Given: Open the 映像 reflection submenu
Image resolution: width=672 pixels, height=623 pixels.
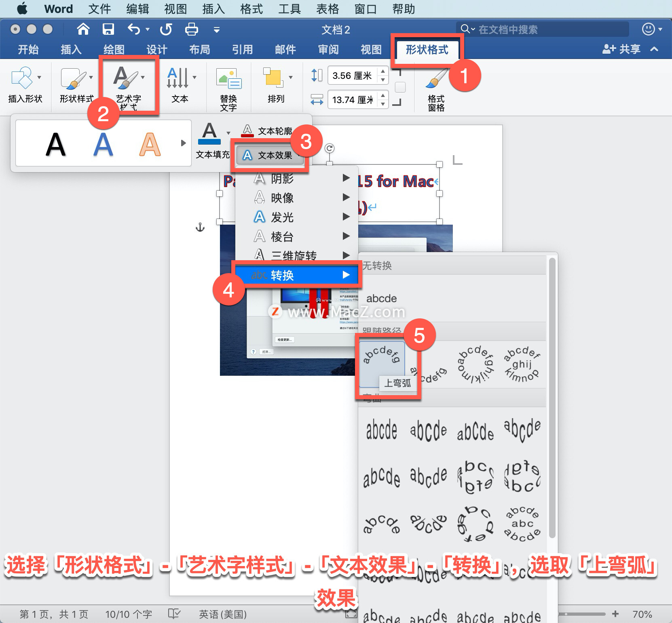Looking at the screenshot, I should point(297,198).
